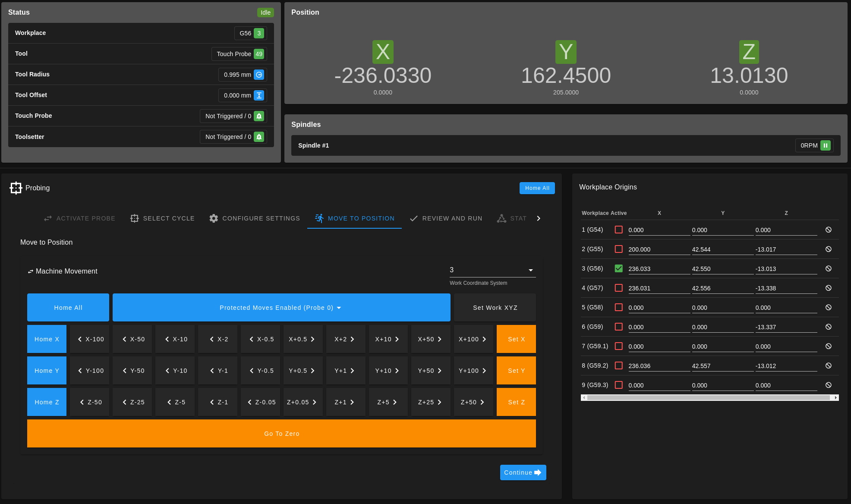Activate workplace 7 (G59.1) checkbox
The image size is (851, 504).
pyautogui.click(x=618, y=346)
